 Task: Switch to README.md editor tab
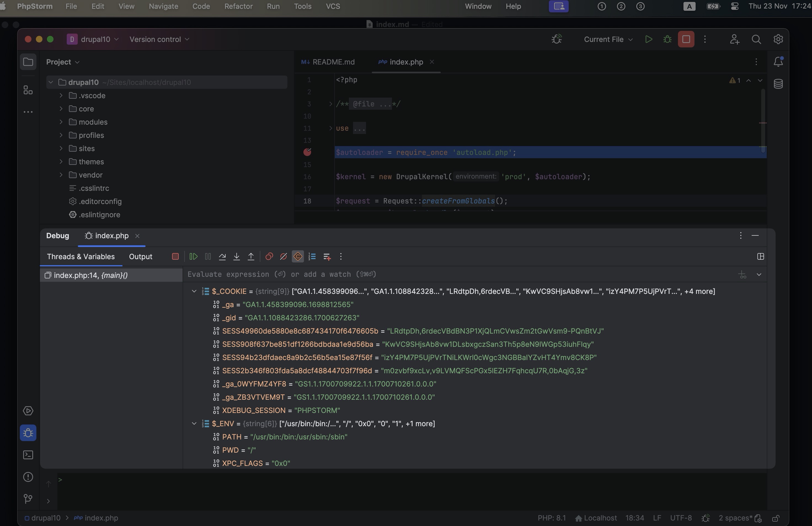pos(328,62)
